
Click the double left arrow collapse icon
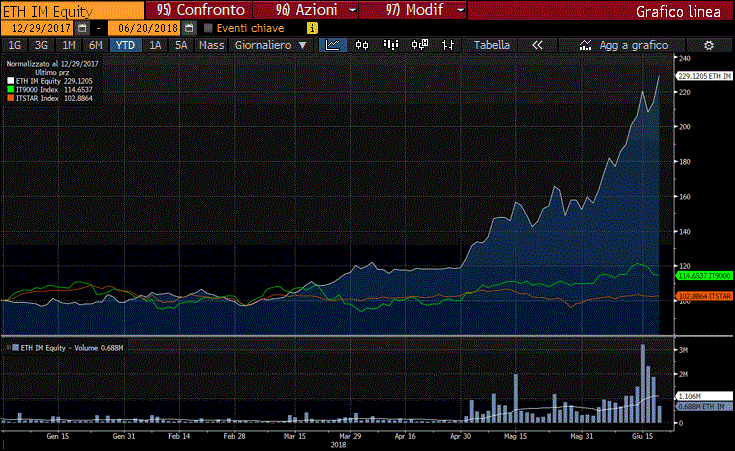click(537, 45)
